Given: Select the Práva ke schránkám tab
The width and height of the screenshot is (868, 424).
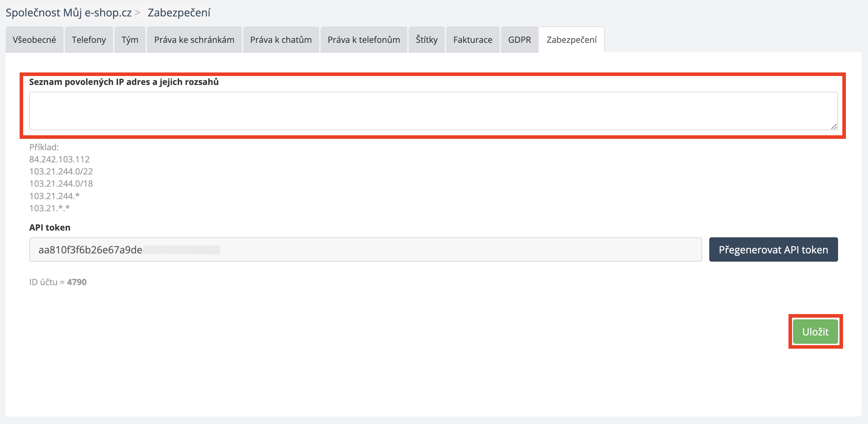Looking at the screenshot, I should pyautogui.click(x=194, y=40).
